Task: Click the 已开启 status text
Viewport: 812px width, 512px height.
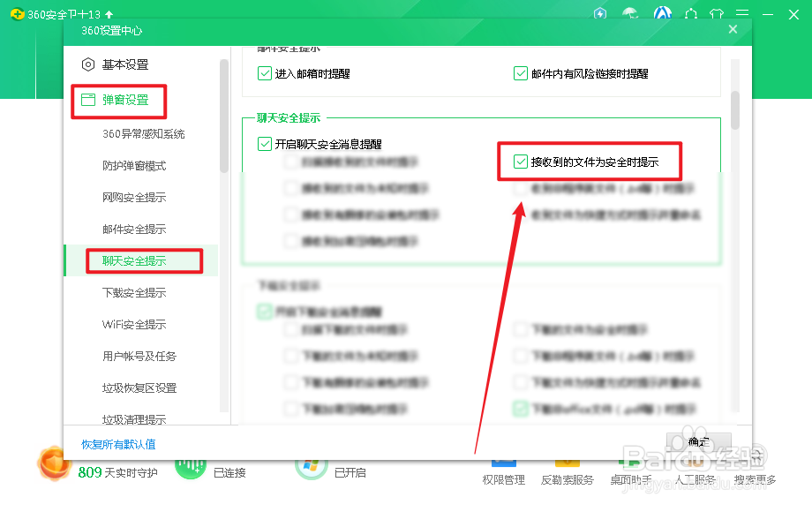Action: click(350, 472)
